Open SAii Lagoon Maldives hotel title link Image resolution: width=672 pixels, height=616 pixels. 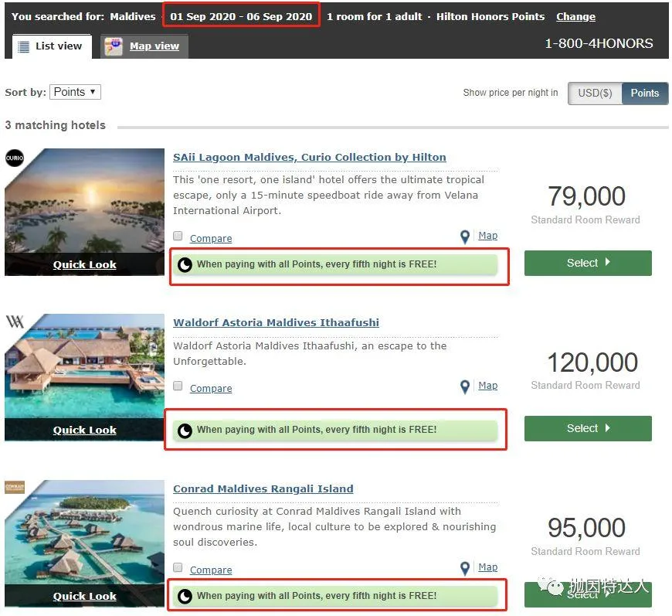tap(310, 158)
